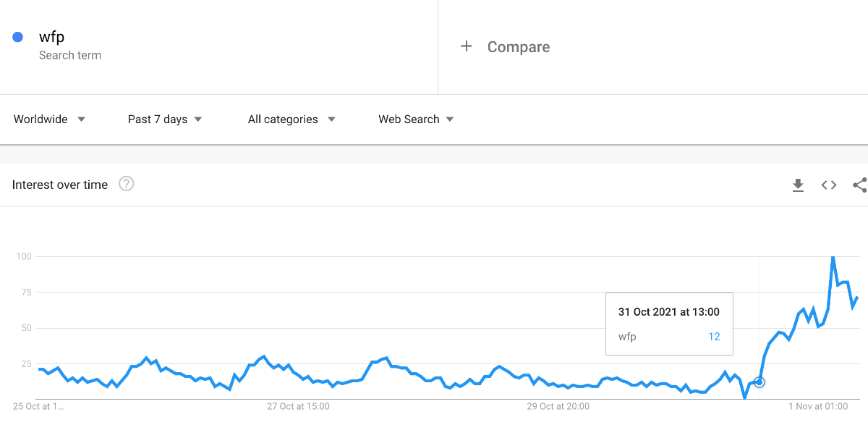Expand the Past 7 days time range
Viewport: 868px width, 438px height.
165,119
